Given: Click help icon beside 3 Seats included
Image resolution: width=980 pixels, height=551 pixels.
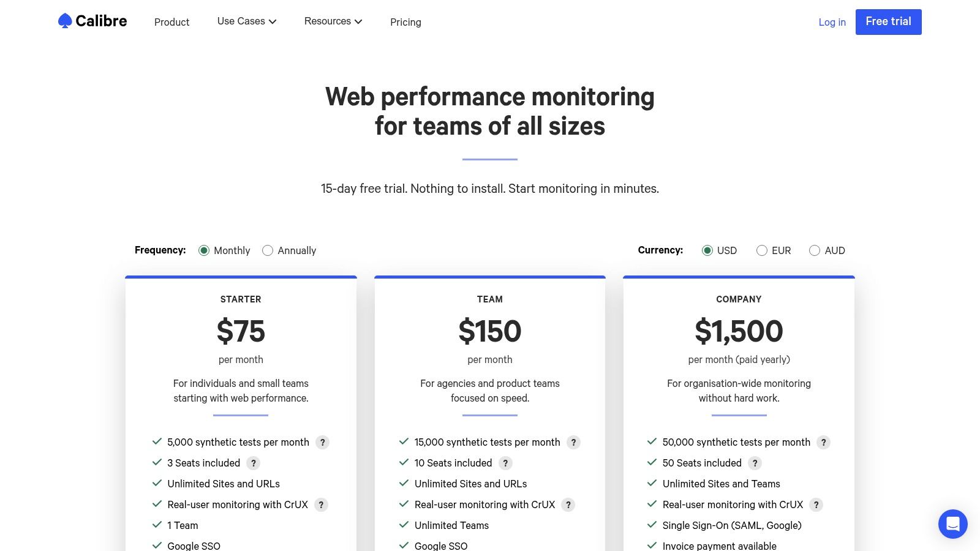Looking at the screenshot, I should (x=254, y=463).
